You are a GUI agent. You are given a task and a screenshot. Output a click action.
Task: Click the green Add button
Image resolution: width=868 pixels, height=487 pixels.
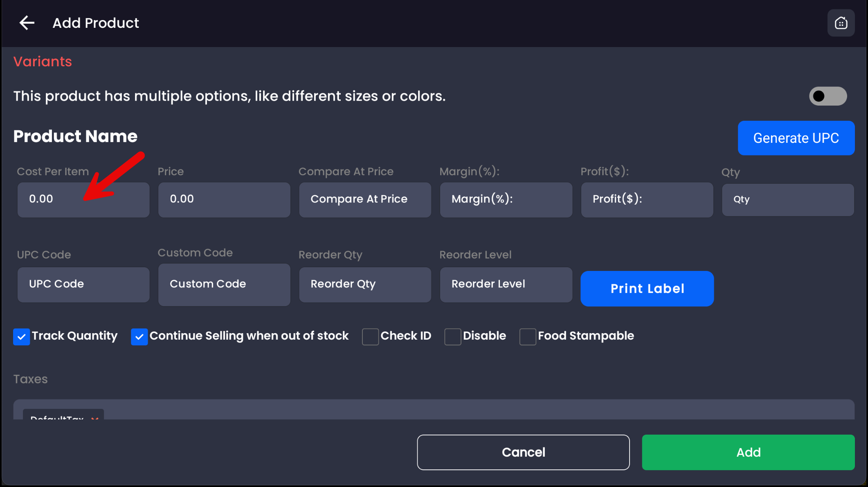[x=748, y=452]
